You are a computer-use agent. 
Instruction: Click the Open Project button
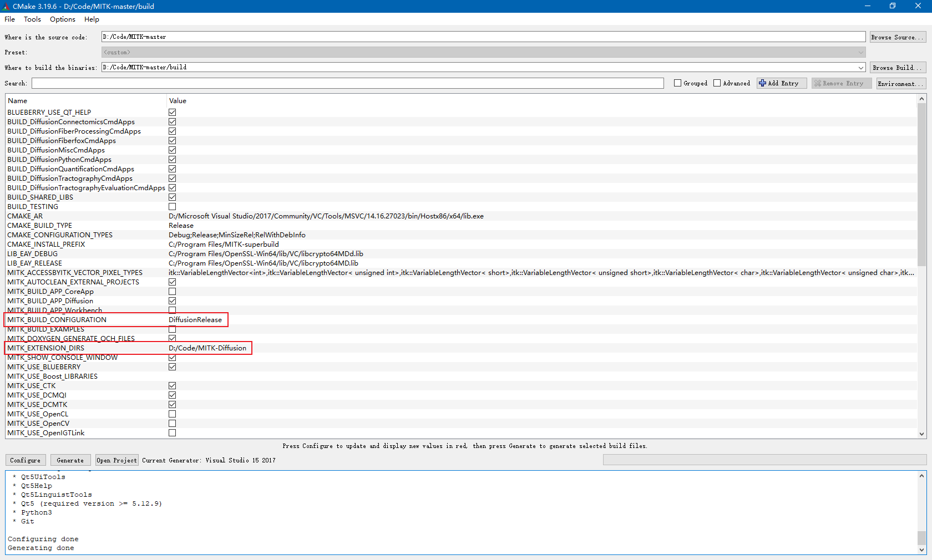click(x=116, y=460)
